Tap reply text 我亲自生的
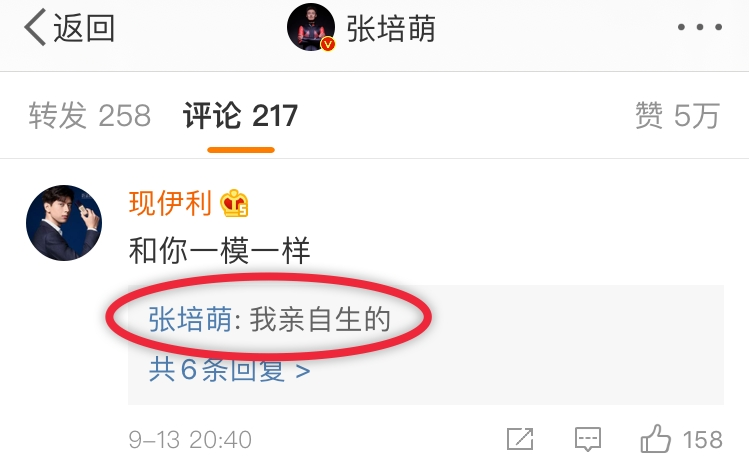The image size is (749, 465). pyautogui.click(x=320, y=319)
